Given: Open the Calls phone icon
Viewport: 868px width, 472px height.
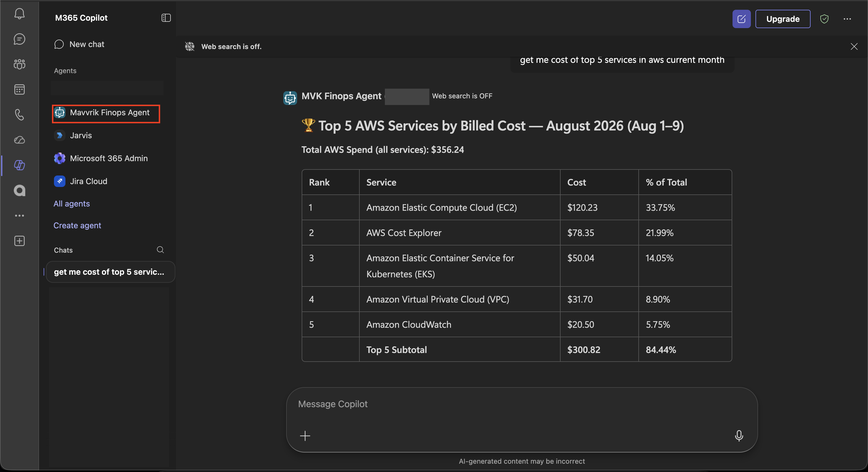Looking at the screenshot, I should pos(20,114).
